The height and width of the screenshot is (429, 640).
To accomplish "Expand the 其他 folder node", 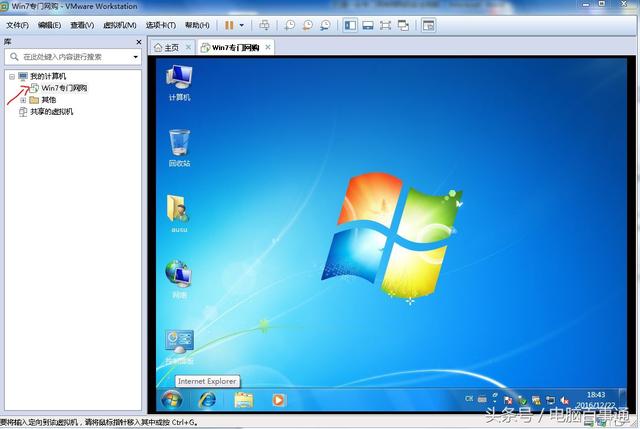I will pyautogui.click(x=23, y=100).
